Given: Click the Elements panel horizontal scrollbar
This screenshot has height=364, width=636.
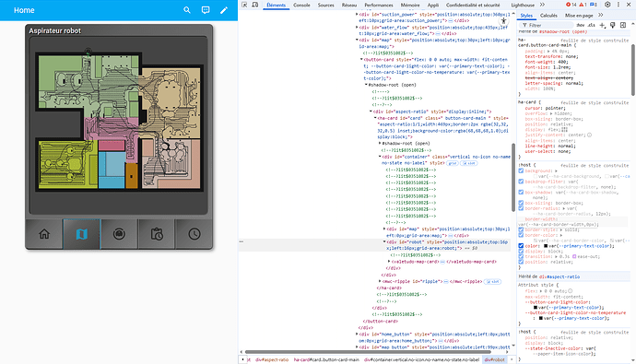Looking at the screenshot, I should pos(368,352).
